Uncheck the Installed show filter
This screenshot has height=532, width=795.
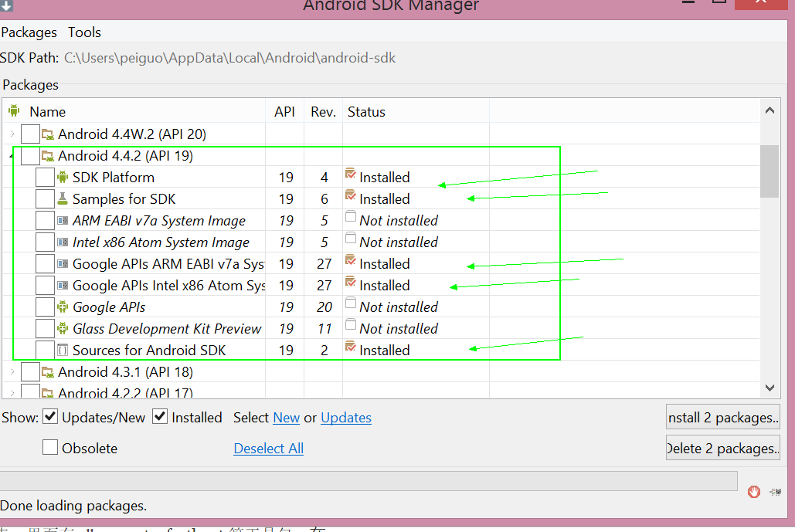click(x=160, y=417)
